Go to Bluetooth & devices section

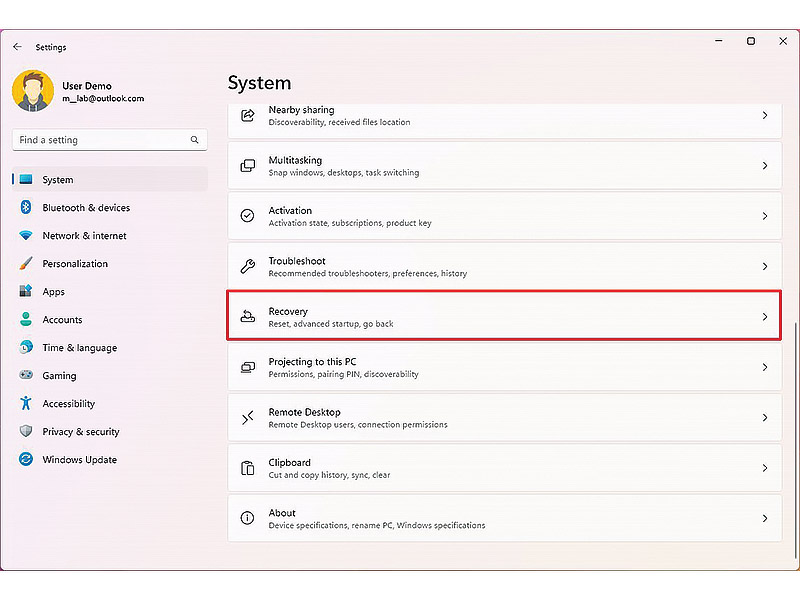coord(86,208)
